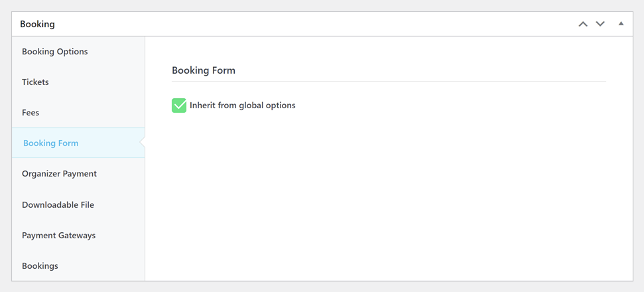Open the Booking Options tab

coord(54,52)
